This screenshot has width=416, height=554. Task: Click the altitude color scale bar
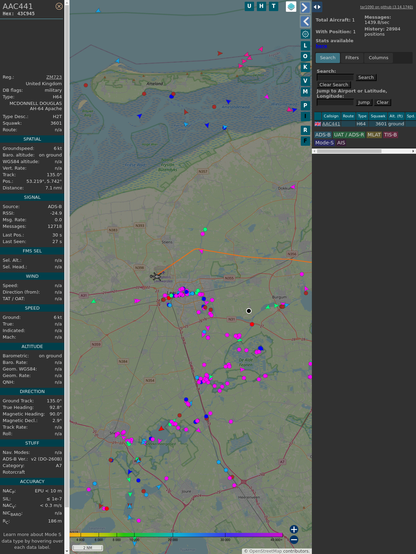(176, 535)
